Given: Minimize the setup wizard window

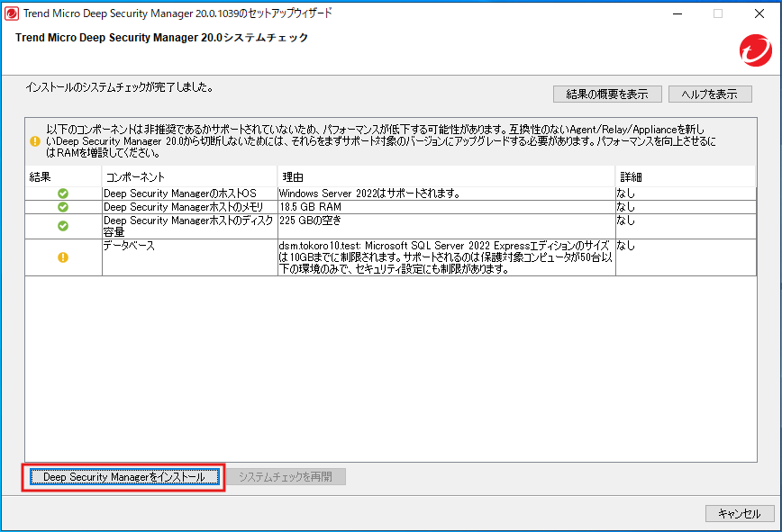Looking at the screenshot, I should pyautogui.click(x=677, y=14).
